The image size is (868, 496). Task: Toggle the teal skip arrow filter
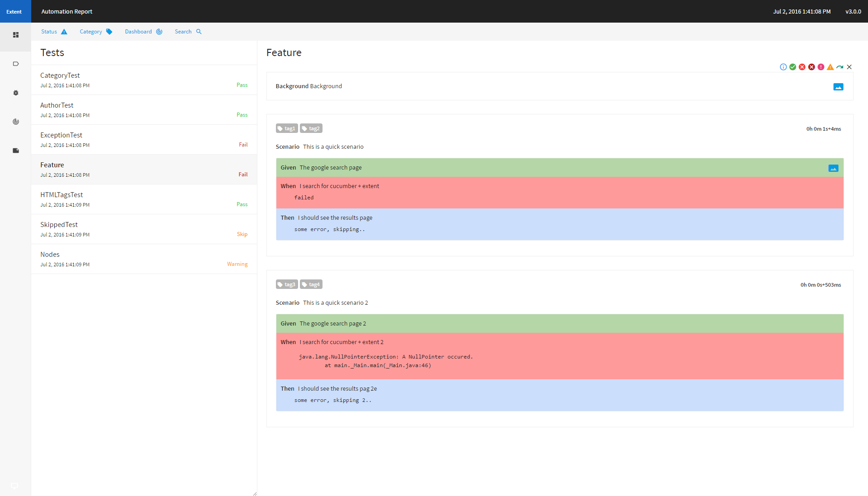click(840, 67)
